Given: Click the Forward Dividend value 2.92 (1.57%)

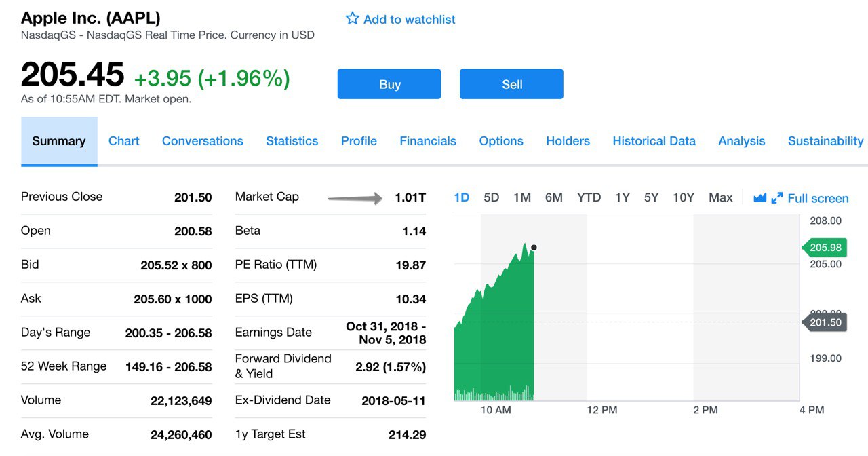Looking at the screenshot, I should coord(391,367).
